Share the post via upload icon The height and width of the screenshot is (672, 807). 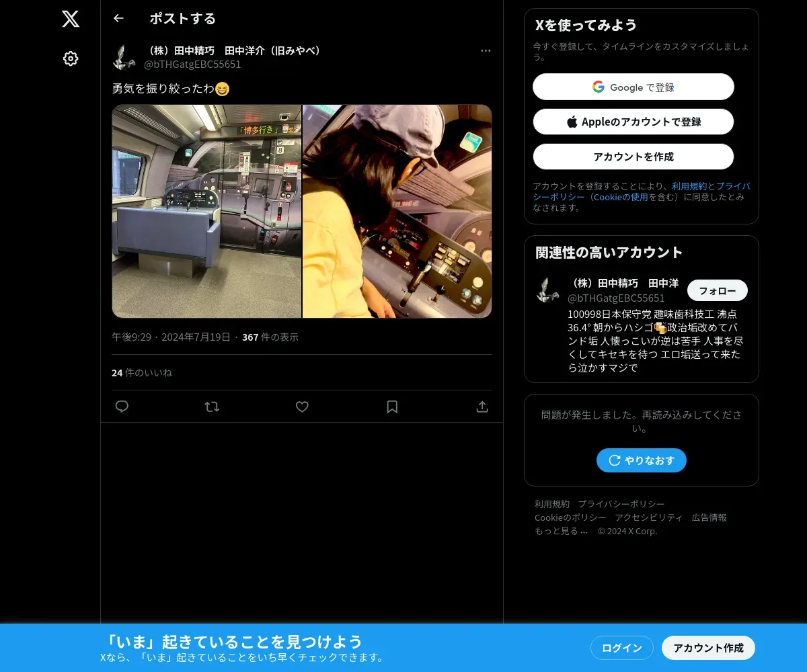click(482, 407)
